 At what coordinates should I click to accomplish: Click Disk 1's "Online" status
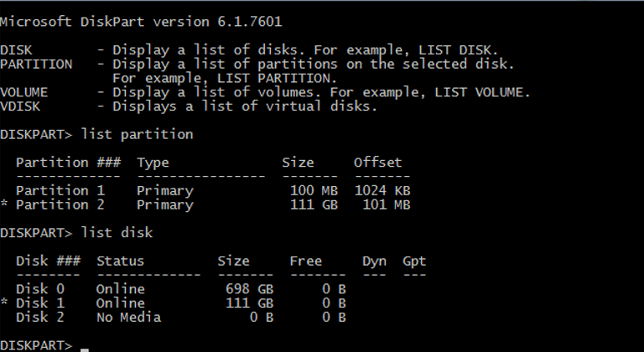click(x=121, y=303)
